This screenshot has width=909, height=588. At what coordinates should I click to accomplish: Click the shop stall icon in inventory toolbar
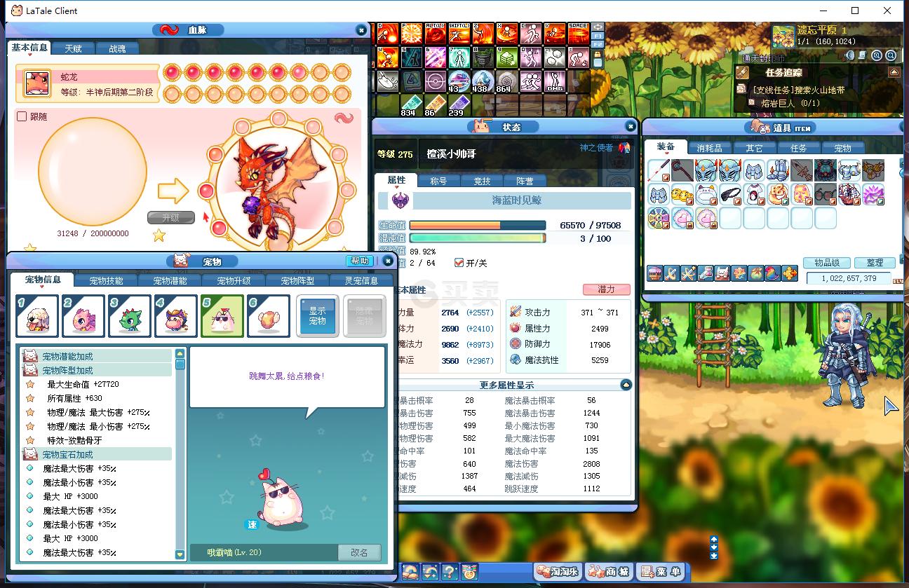tap(654, 274)
